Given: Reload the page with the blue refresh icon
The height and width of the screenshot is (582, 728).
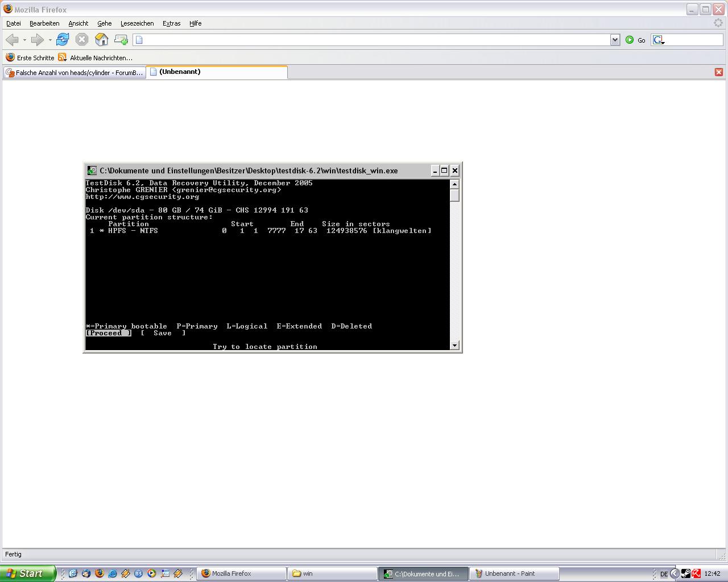Looking at the screenshot, I should tap(63, 39).
